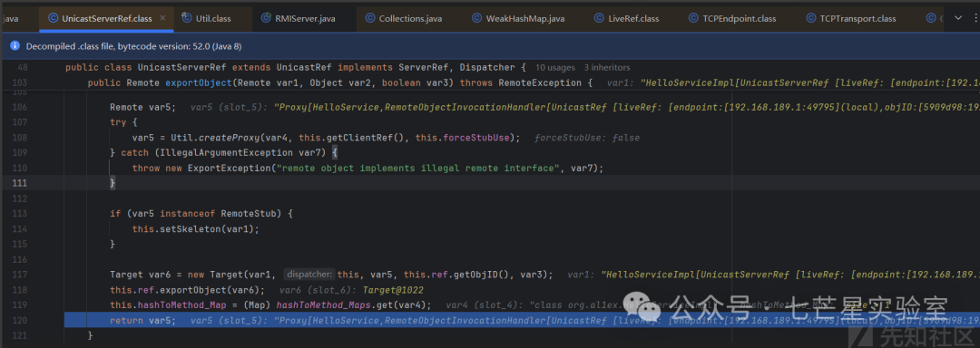Viewport: 980px width, 348px height.
Task: Click gutter line number 113
Action: 20,213
